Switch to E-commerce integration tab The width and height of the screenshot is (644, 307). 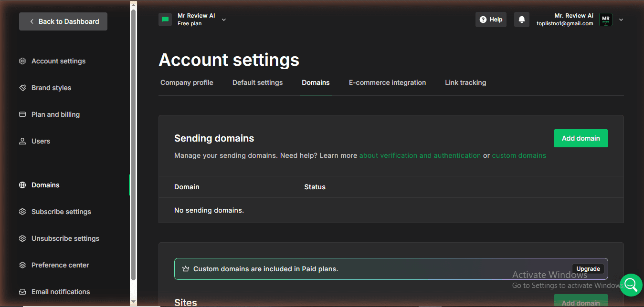387,82
